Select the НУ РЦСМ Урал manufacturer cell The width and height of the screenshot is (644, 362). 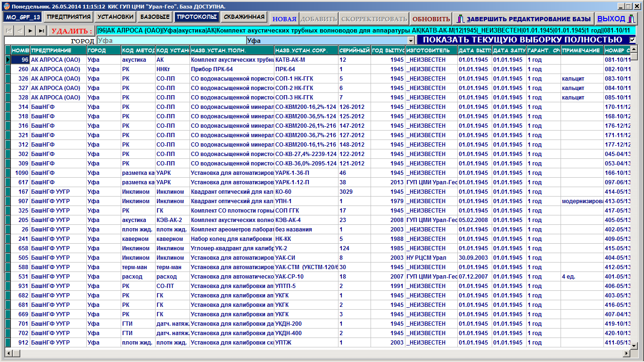[x=431, y=258]
